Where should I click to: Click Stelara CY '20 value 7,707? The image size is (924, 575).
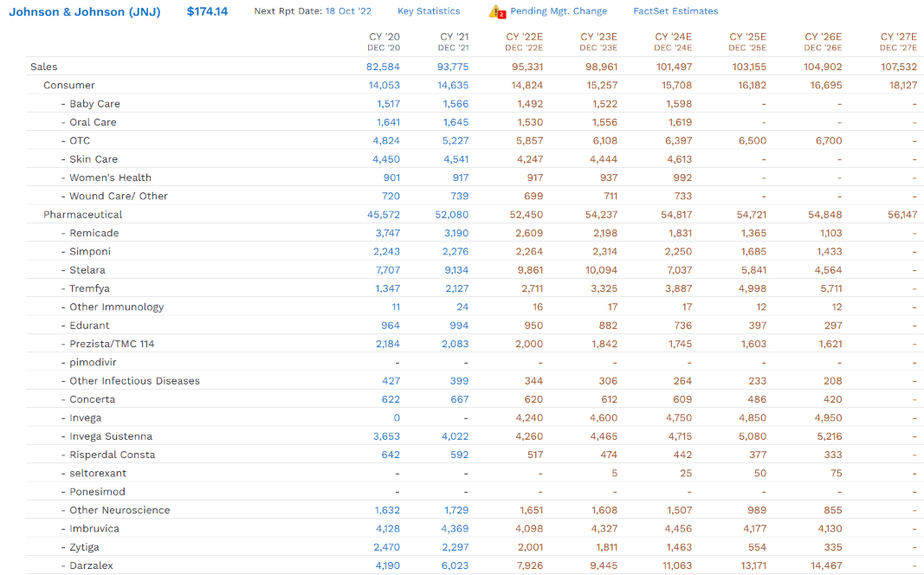tap(388, 270)
